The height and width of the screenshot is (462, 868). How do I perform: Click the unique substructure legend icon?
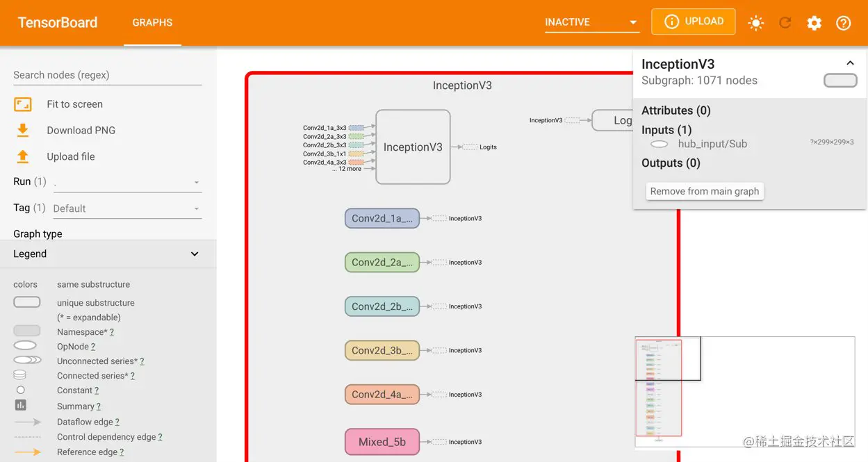(x=27, y=302)
